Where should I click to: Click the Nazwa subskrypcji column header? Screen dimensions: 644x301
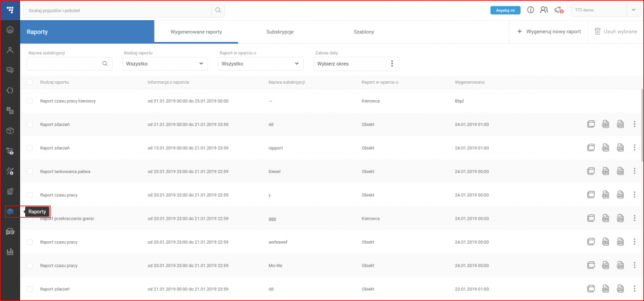click(x=287, y=82)
